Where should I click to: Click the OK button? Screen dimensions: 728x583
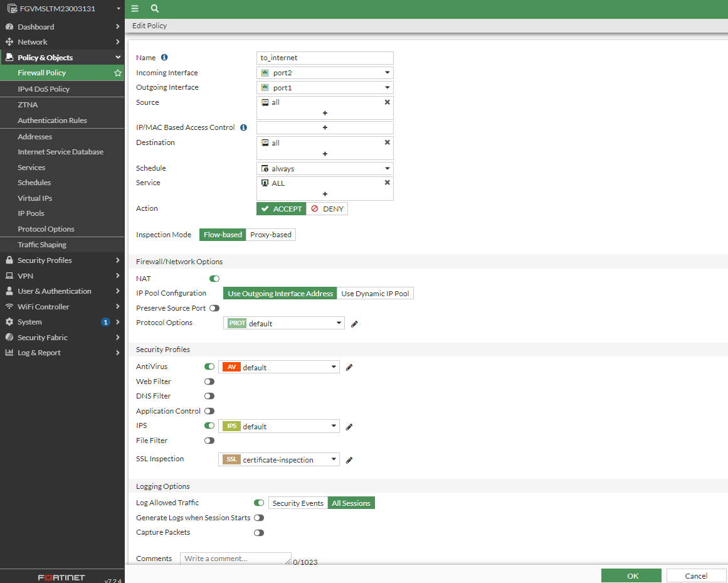click(631, 575)
